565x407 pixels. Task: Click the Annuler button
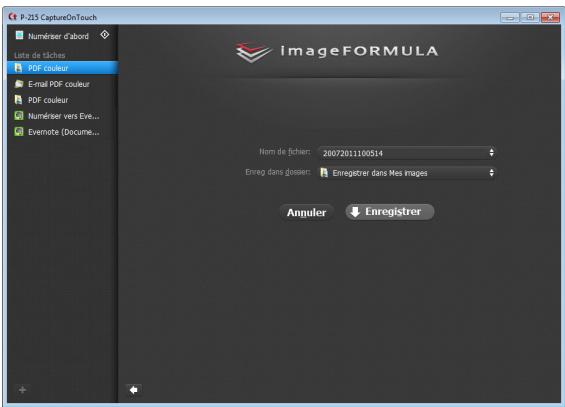click(307, 213)
